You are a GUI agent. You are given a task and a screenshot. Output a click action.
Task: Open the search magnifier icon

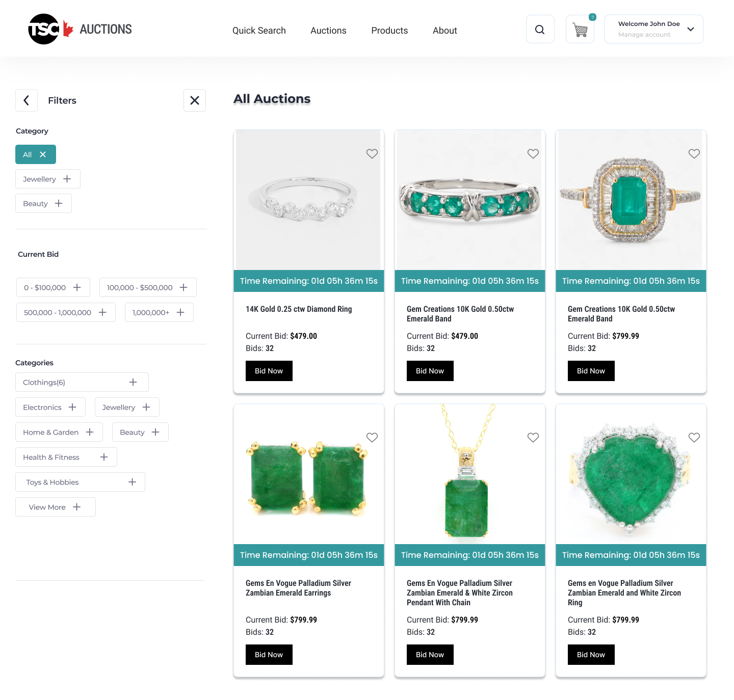click(x=540, y=30)
